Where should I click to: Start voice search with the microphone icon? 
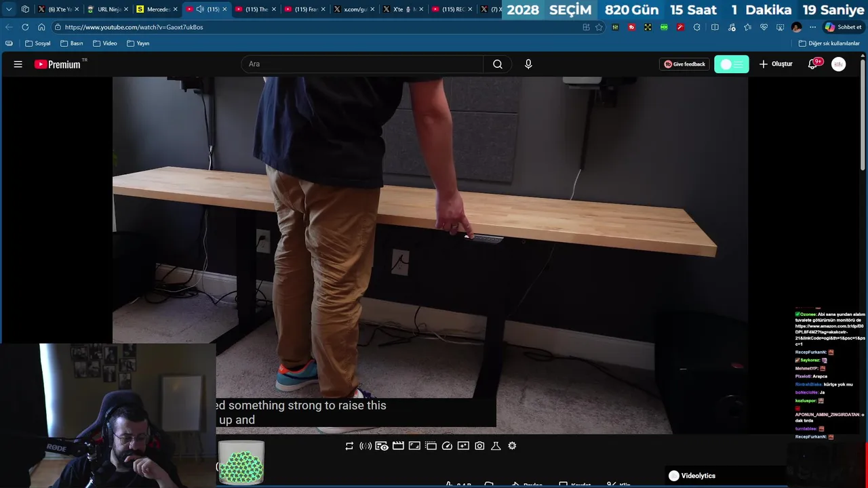pyautogui.click(x=528, y=64)
